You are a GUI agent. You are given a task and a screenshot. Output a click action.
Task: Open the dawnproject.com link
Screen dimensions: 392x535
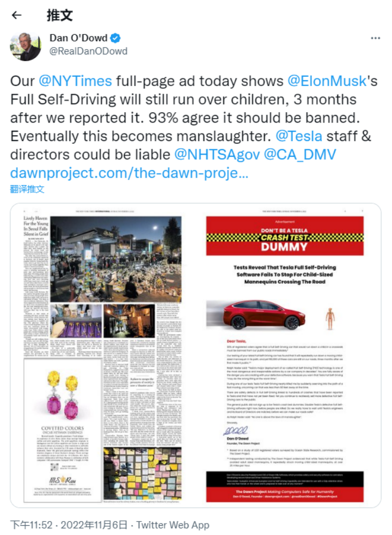129,173
